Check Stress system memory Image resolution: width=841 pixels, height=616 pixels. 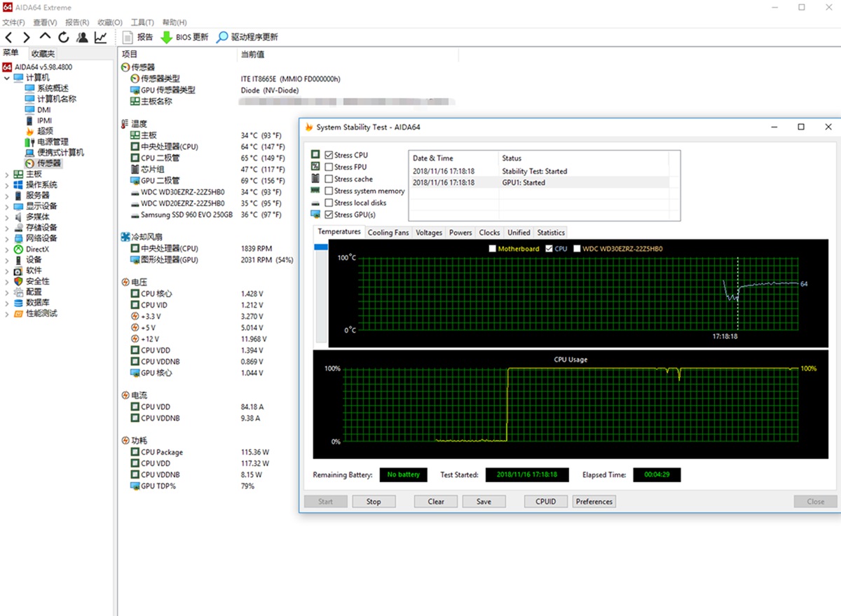point(329,191)
